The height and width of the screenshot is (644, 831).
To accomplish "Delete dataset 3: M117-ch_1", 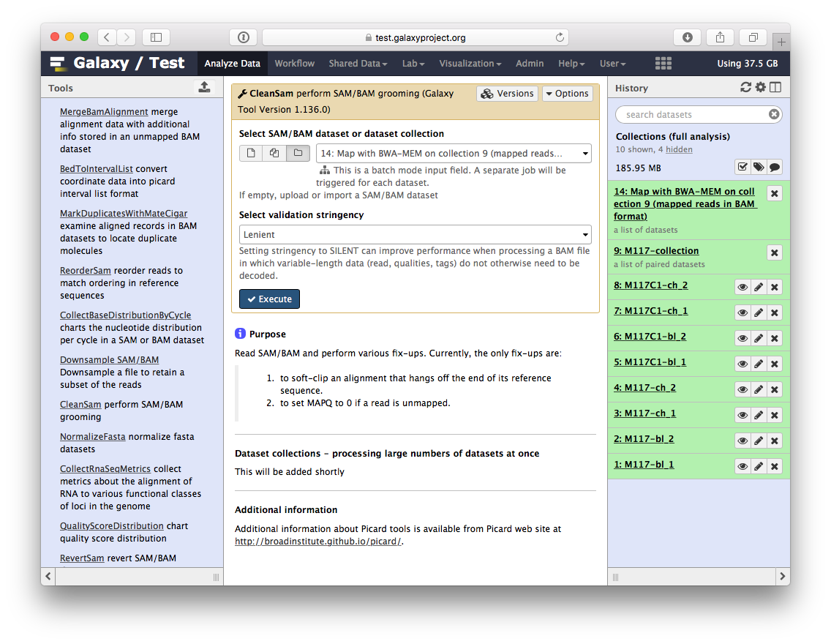I will pyautogui.click(x=774, y=415).
